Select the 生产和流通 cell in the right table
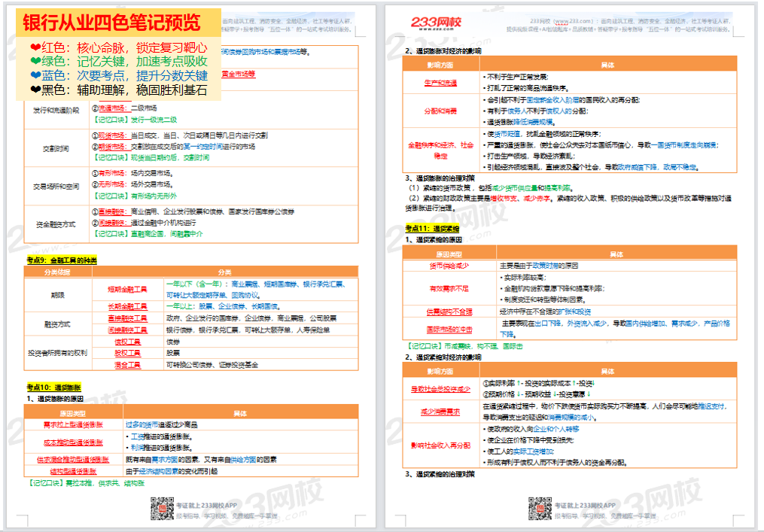 click(440, 83)
